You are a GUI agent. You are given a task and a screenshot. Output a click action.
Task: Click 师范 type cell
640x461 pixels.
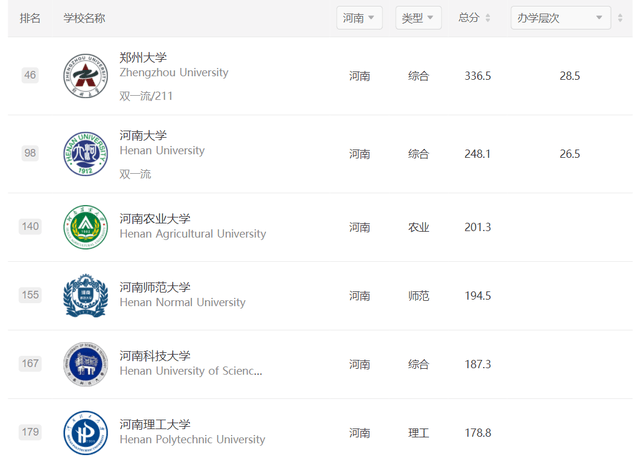point(418,296)
